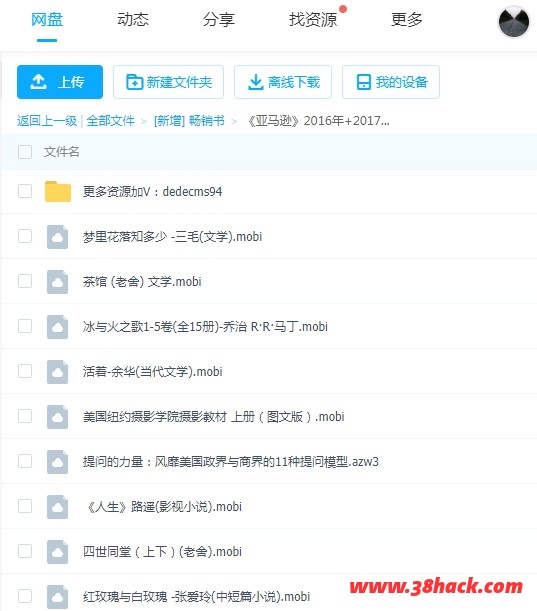Click the 新建文件夹 new folder button
The height and width of the screenshot is (611, 537).
coord(168,82)
